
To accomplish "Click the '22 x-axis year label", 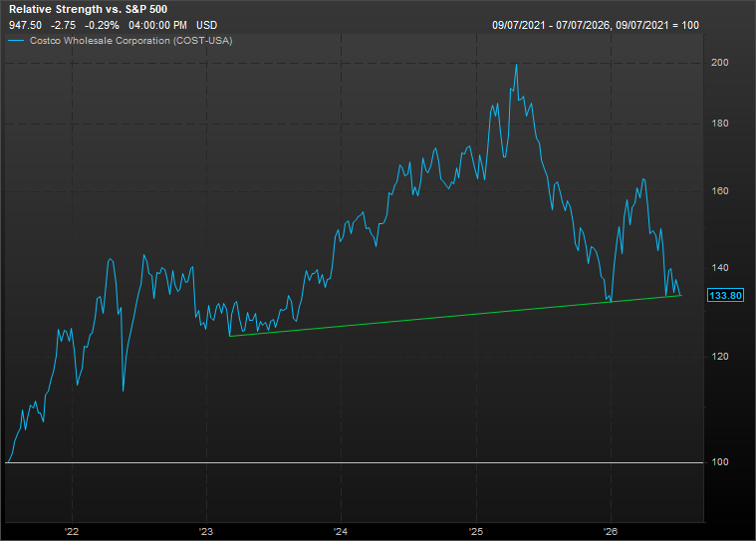I will click(x=72, y=531).
